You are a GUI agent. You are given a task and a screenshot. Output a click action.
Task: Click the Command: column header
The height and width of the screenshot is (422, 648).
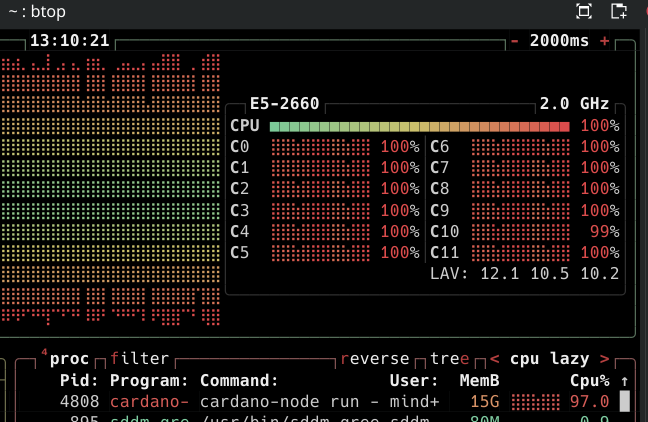pos(239,380)
